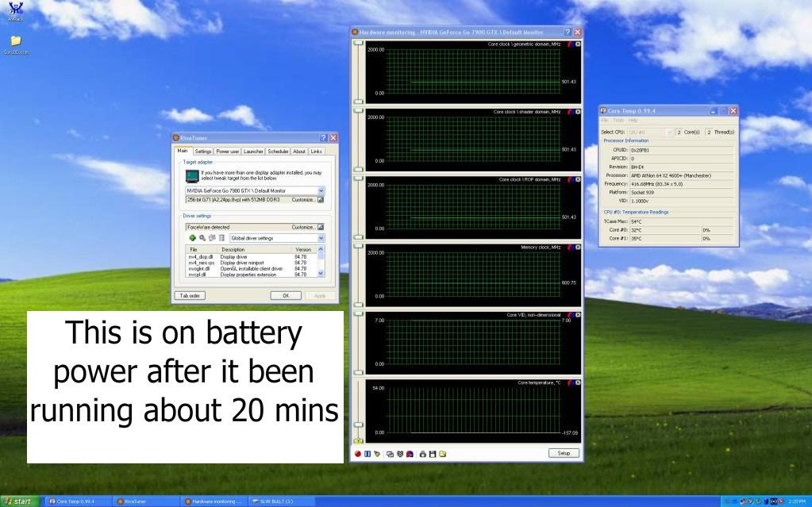Click the red-blue arch icon in monitoring toolbar
The image size is (812, 507).
click(410, 454)
